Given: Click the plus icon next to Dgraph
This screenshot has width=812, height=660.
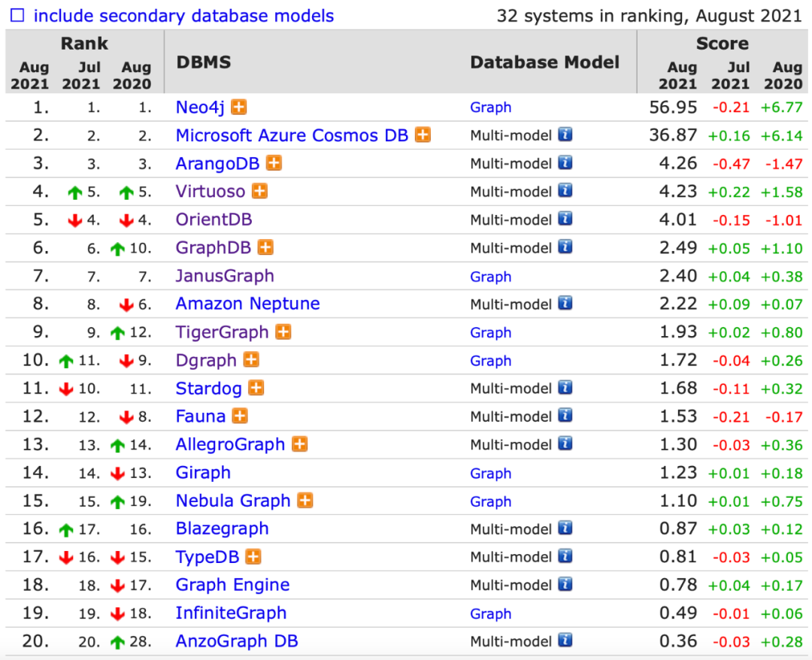Looking at the screenshot, I should (x=251, y=360).
